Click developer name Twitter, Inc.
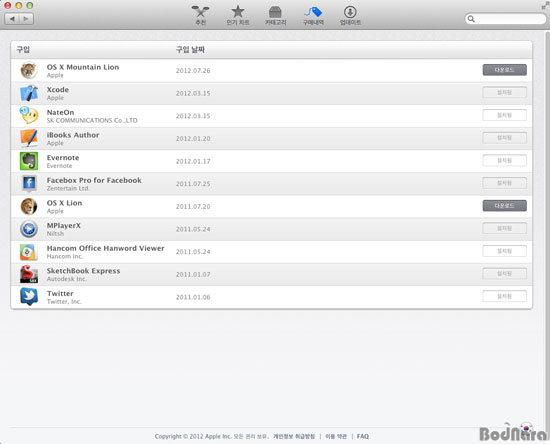Image resolution: width=550 pixels, height=444 pixels. pos(64,302)
